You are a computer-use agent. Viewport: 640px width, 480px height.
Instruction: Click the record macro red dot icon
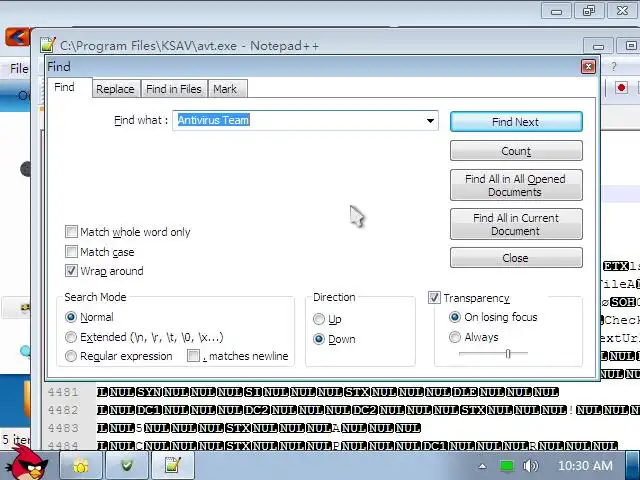tap(621, 88)
